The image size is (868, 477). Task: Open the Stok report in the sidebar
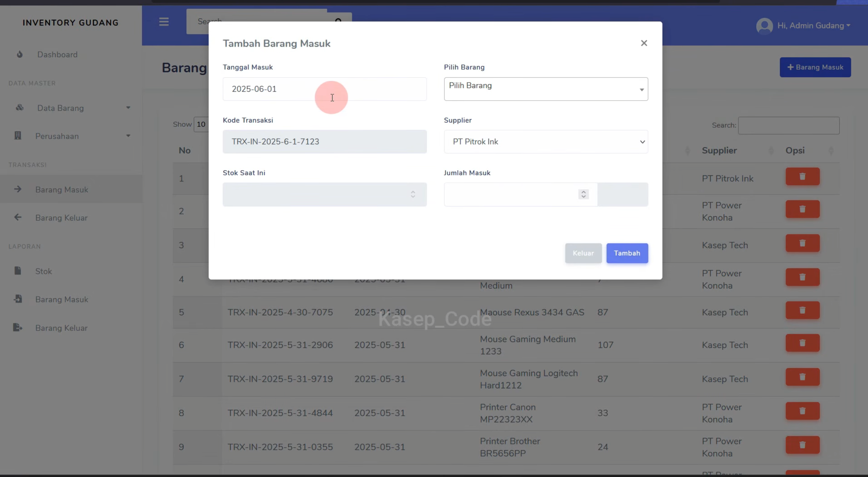point(71,271)
